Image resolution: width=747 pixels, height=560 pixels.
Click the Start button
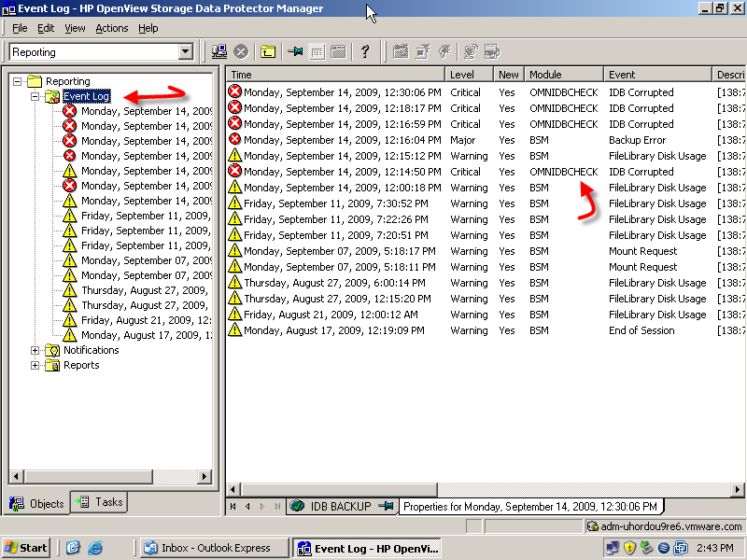tap(27, 548)
